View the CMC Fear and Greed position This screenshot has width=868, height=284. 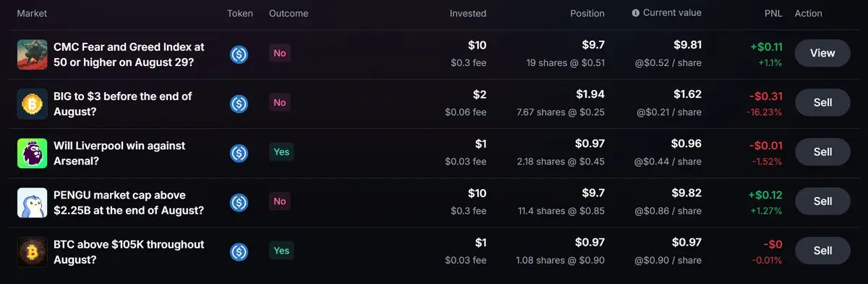[822, 53]
